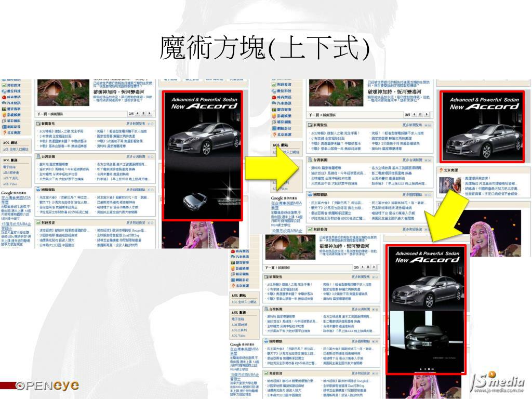Click 台灣新聞 section icon in left screenshot
532x399 pixels.
(x=38, y=156)
